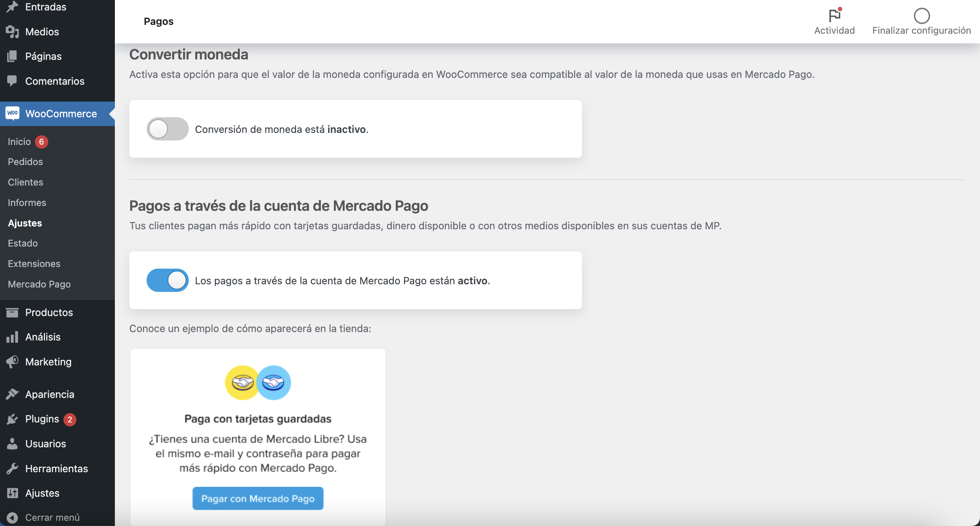Click the Apariencia paintbrush icon

(12, 394)
